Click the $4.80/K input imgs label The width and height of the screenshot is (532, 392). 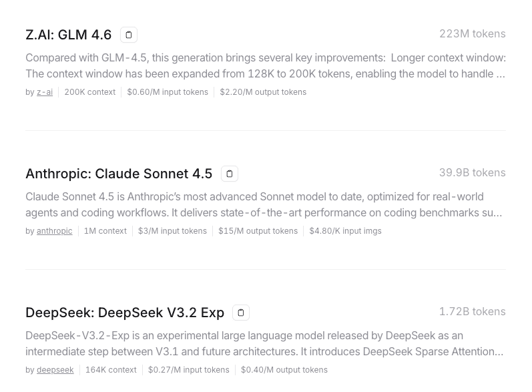(x=345, y=231)
